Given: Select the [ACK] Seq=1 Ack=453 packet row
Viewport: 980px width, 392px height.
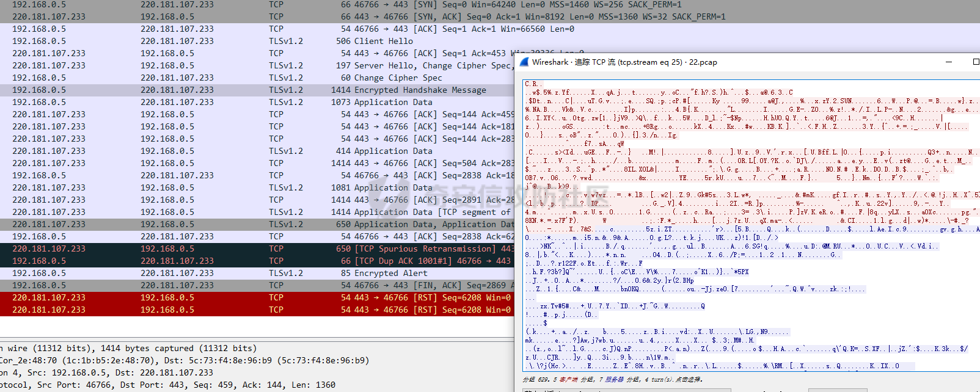Looking at the screenshot, I should [257, 53].
